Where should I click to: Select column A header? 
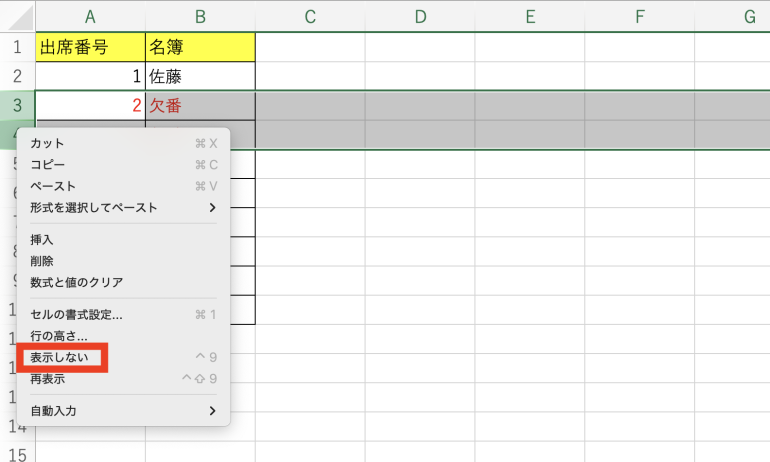tap(90, 16)
